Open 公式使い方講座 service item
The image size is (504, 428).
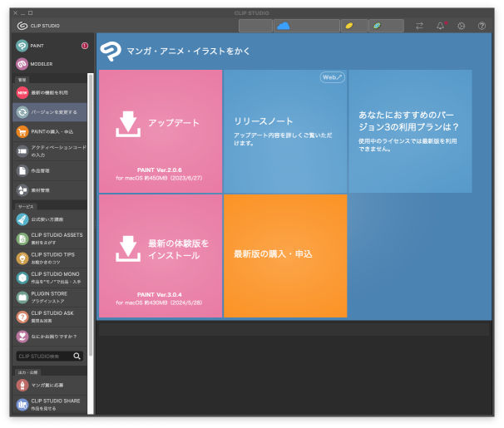pyautogui.click(x=50, y=219)
